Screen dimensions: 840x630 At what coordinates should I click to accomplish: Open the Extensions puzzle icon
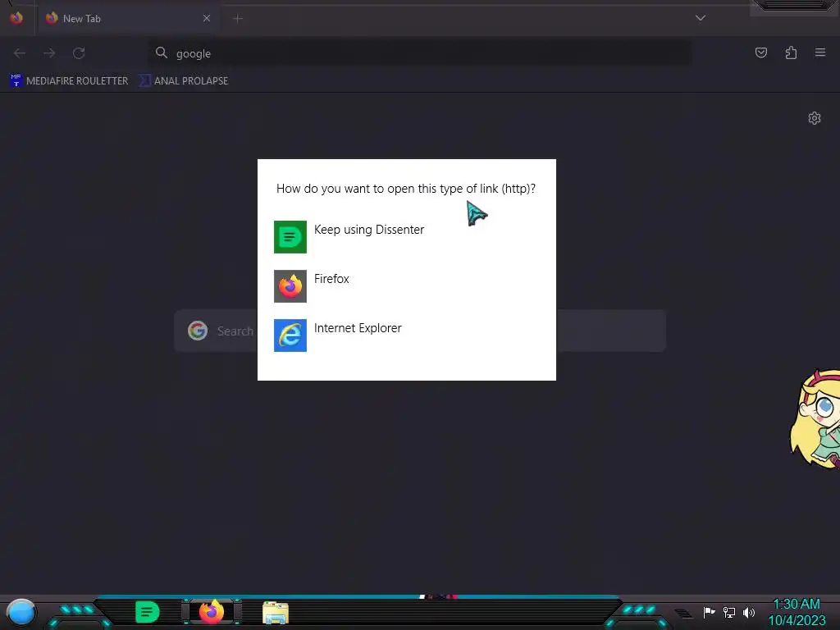click(791, 52)
